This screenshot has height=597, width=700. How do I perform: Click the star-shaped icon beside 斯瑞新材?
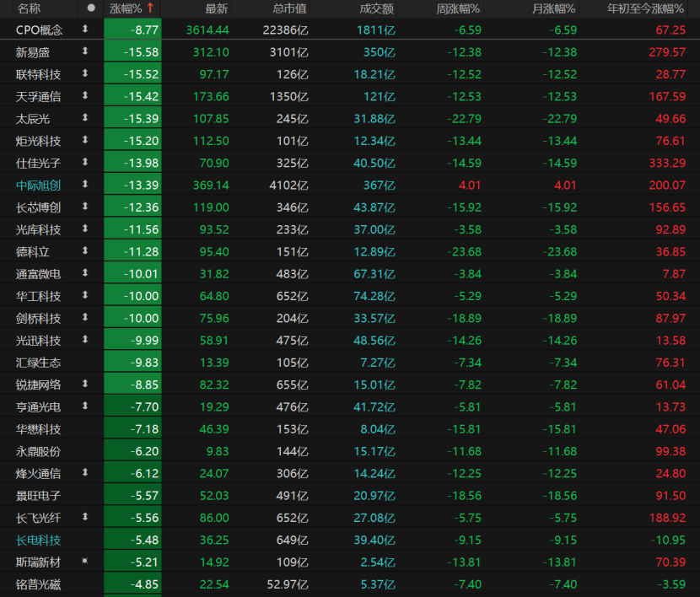[x=84, y=561]
